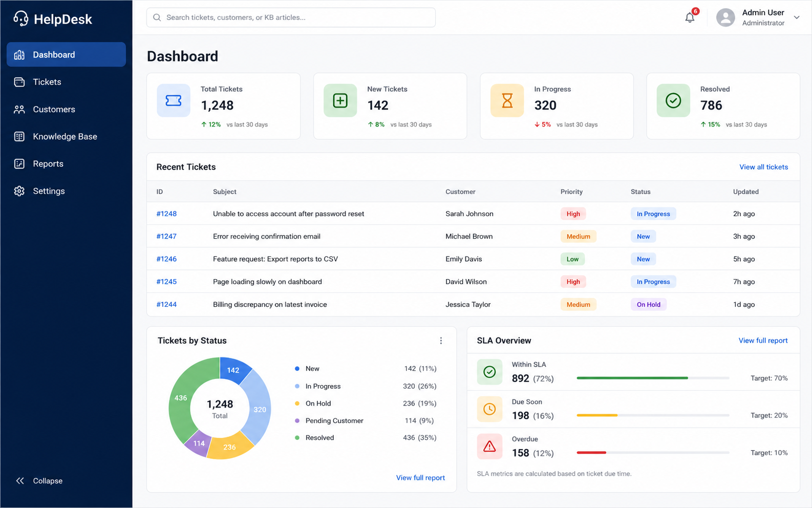Click the Tickets sidebar icon
Screen dimensions: 812x508
click(19, 82)
